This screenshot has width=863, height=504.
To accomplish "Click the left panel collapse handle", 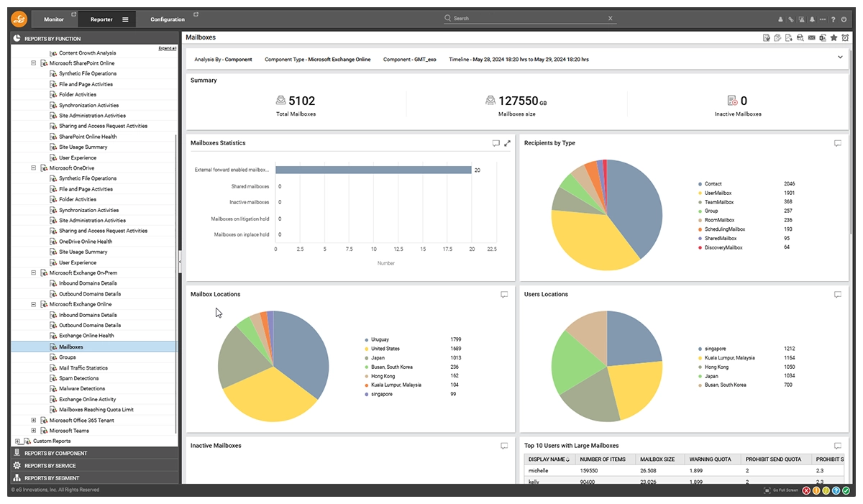I will click(180, 262).
